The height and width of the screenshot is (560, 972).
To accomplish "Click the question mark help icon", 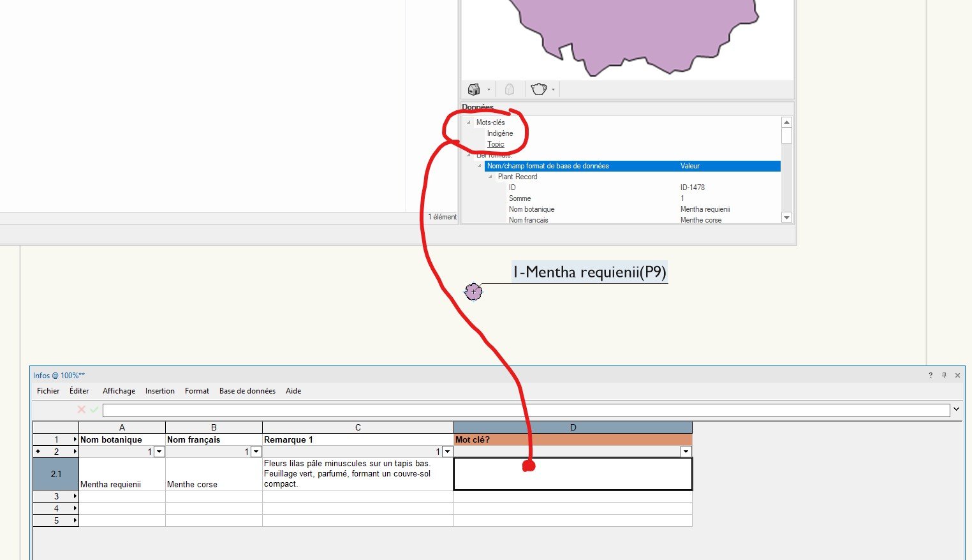I will click(931, 376).
